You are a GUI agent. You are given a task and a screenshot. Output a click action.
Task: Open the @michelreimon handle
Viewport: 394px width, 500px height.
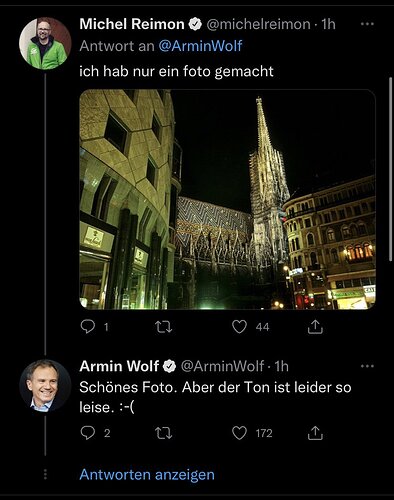click(x=258, y=24)
